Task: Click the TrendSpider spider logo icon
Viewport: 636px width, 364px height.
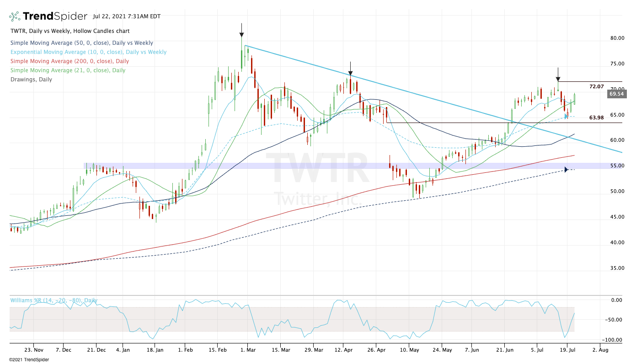Action: (15, 16)
